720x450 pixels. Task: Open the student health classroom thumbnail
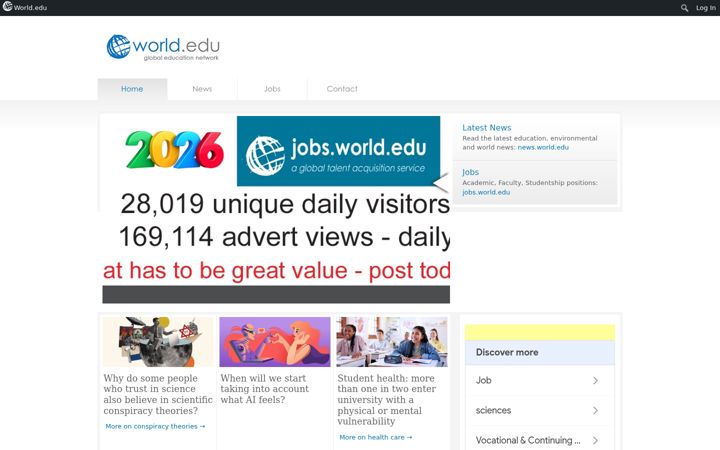click(x=392, y=342)
